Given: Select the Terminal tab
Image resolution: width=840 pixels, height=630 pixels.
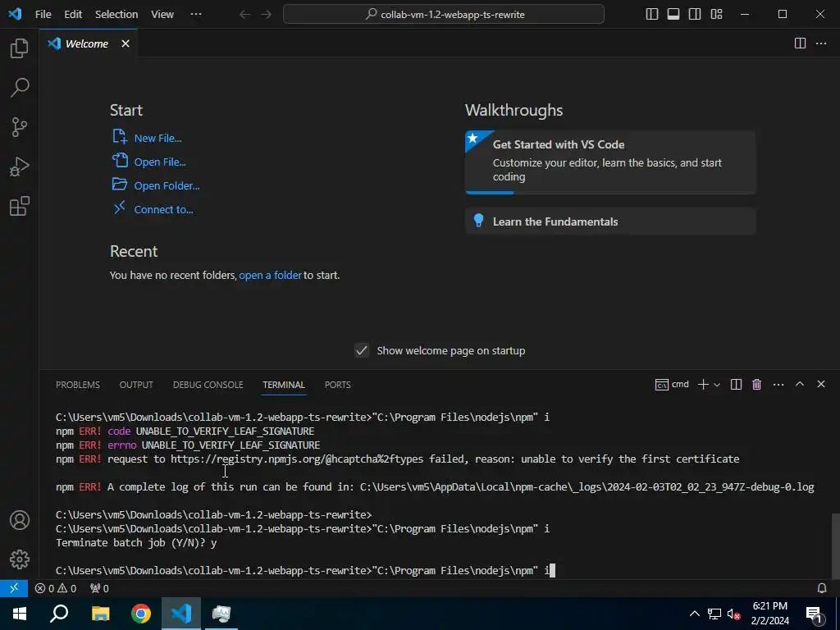Looking at the screenshot, I should 284,385.
